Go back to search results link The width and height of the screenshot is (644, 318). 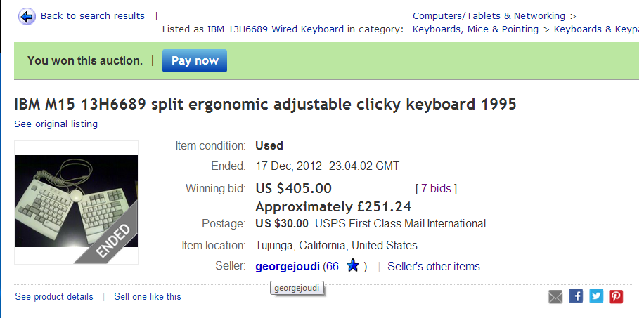[x=92, y=16]
